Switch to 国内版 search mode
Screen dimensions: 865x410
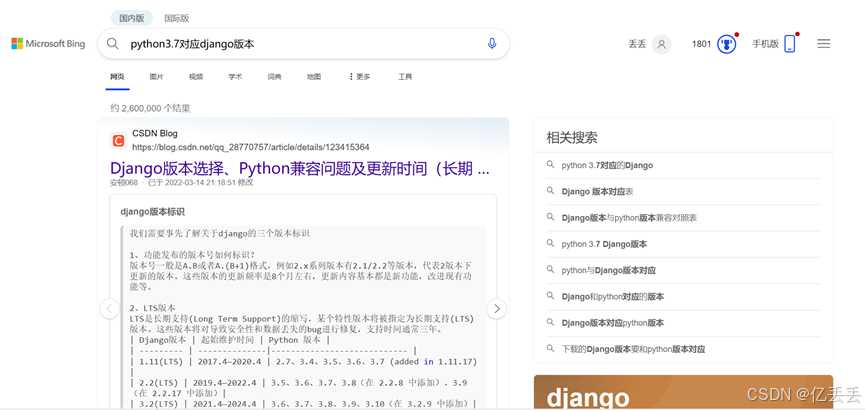click(131, 18)
